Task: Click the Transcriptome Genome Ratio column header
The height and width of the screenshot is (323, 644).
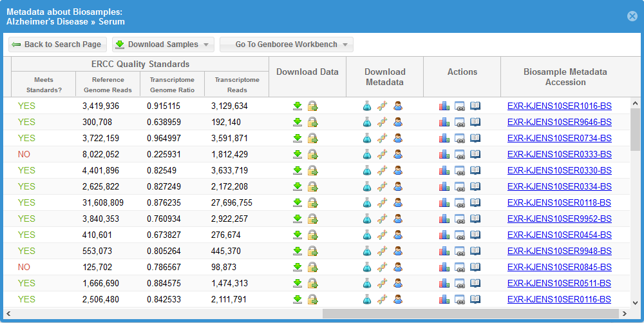Action: point(172,84)
